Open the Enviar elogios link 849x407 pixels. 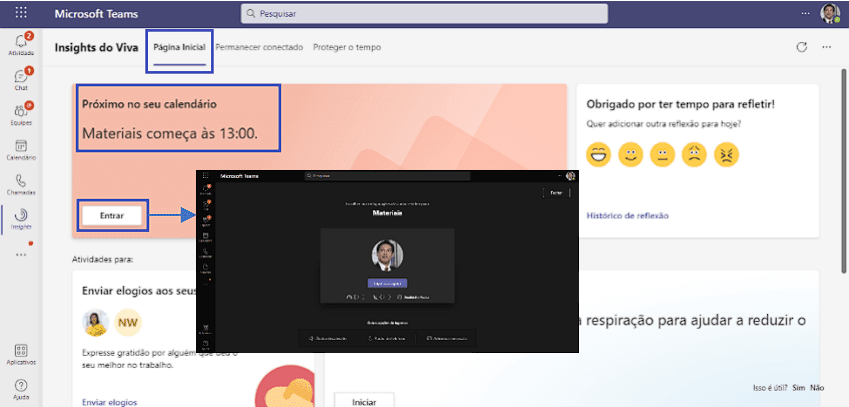click(x=109, y=402)
